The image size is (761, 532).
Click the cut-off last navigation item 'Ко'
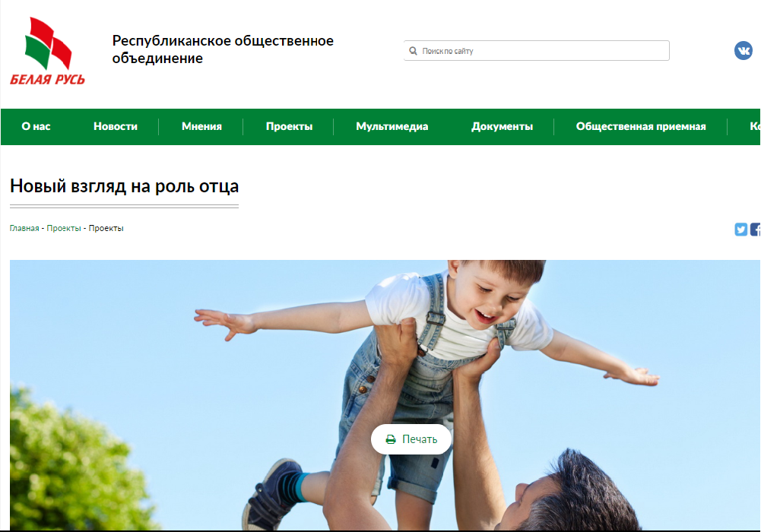754,127
